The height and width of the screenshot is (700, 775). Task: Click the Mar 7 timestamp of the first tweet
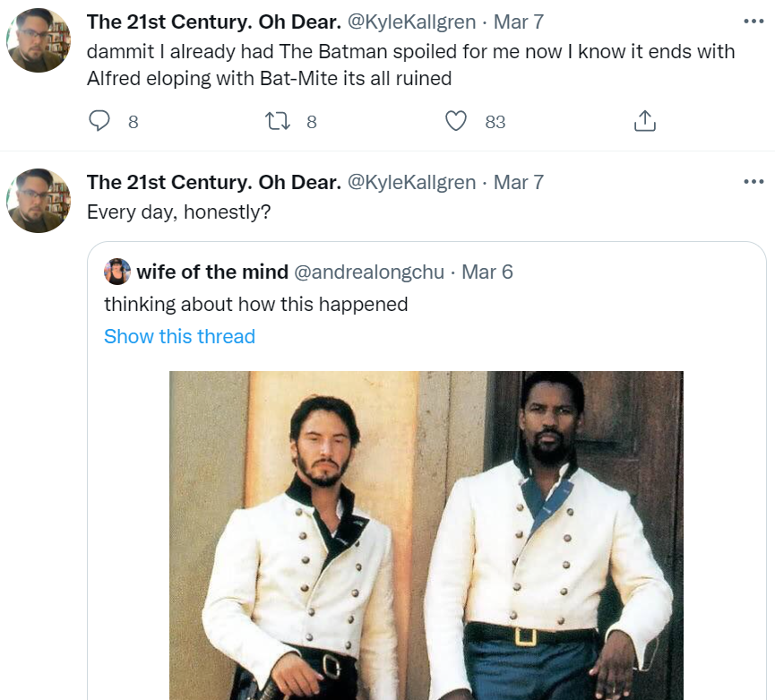(519, 22)
